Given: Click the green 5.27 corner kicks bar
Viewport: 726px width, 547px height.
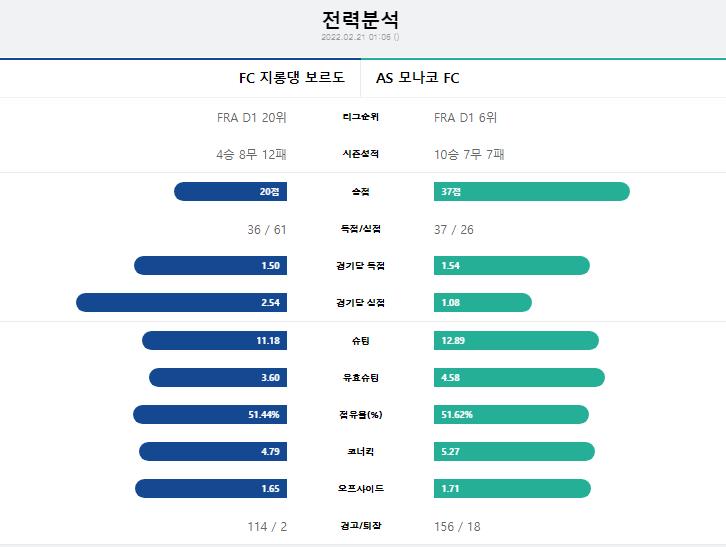Looking at the screenshot, I should coord(514,452).
